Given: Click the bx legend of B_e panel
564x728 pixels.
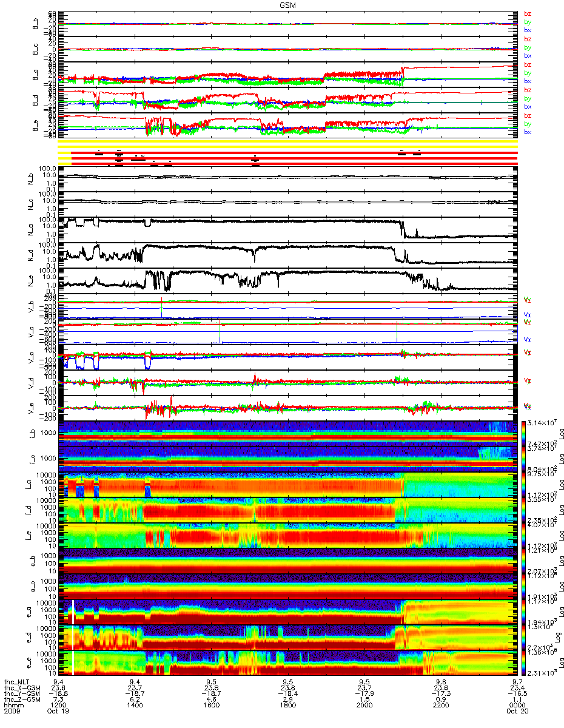Looking at the screenshot, I should pos(528,132).
